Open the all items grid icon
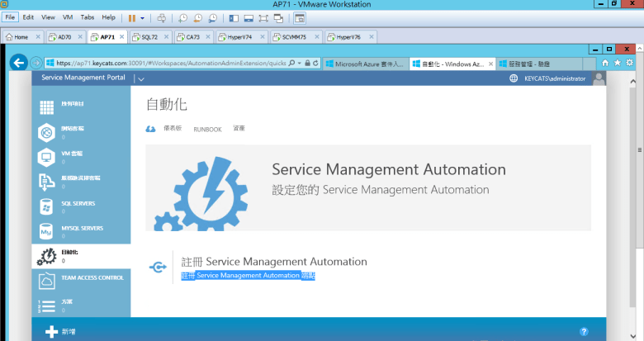 pyautogui.click(x=47, y=107)
